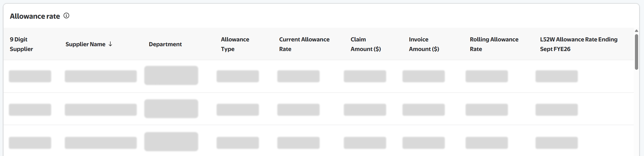Click the Rolling Allowance Rate header
This screenshot has width=644, height=156.
(x=494, y=44)
